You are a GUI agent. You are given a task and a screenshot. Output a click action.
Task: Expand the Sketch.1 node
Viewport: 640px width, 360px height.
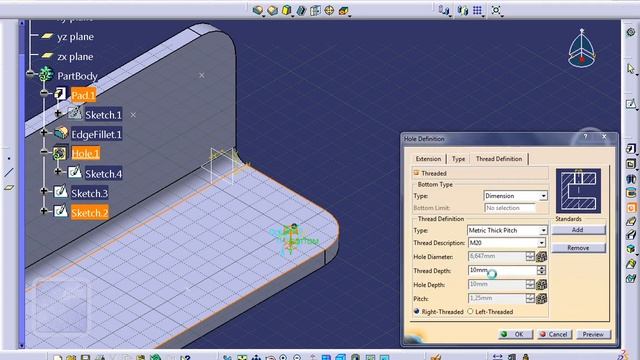[58, 113]
